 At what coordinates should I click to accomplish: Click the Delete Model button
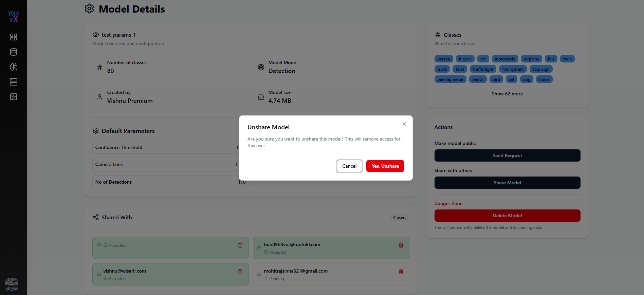(x=507, y=216)
